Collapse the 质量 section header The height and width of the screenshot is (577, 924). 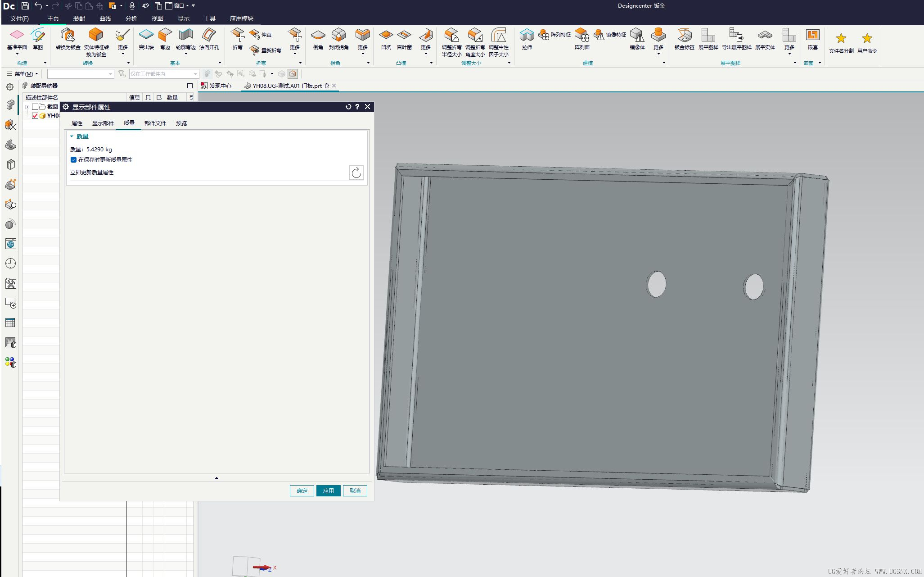point(79,136)
